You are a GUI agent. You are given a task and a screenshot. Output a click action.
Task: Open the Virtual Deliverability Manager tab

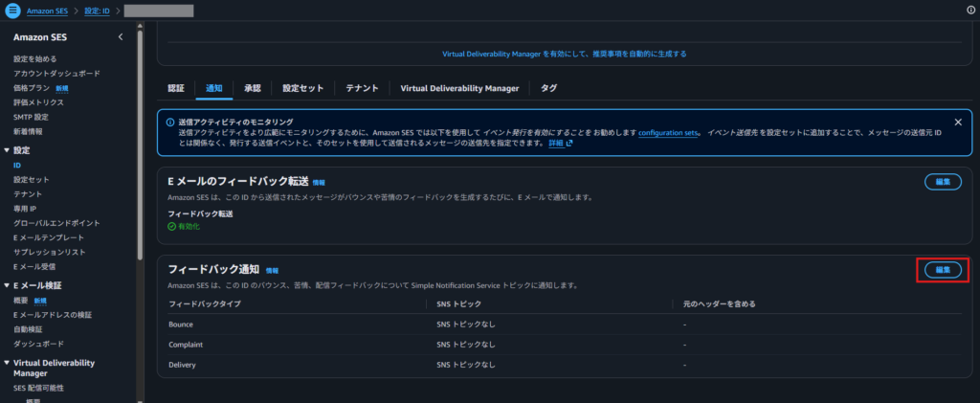pyautogui.click(x=459, y=88)
